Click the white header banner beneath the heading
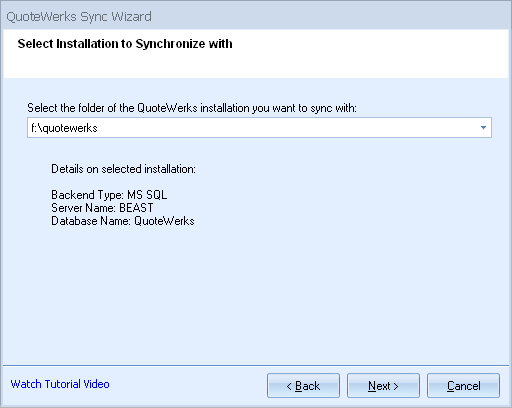512x408 pixels. pyautogui.click(x=256, y=65)
